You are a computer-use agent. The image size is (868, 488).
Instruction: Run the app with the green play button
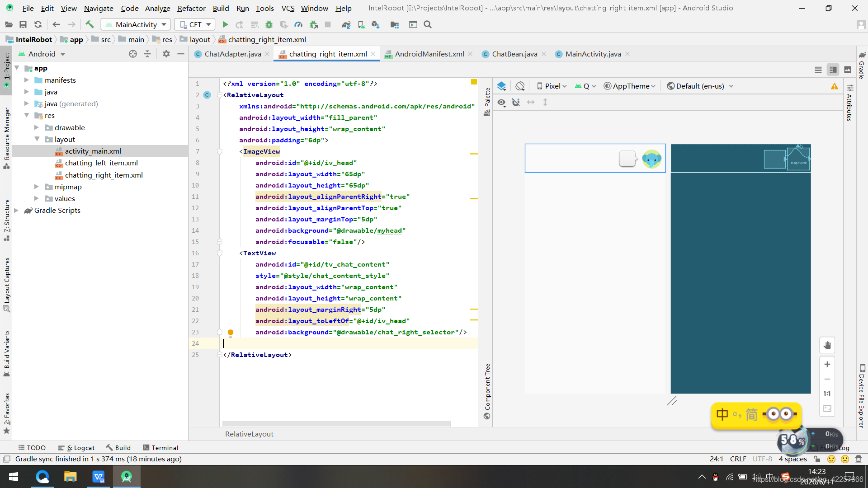225,24
